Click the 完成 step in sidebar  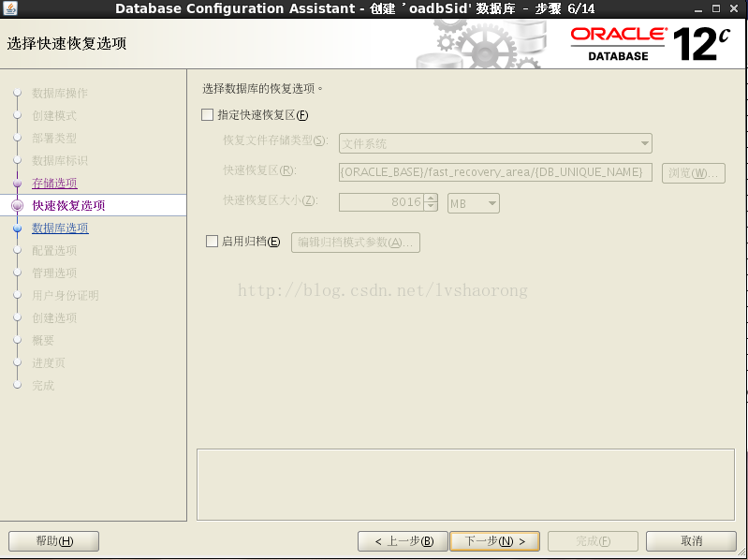43,385
